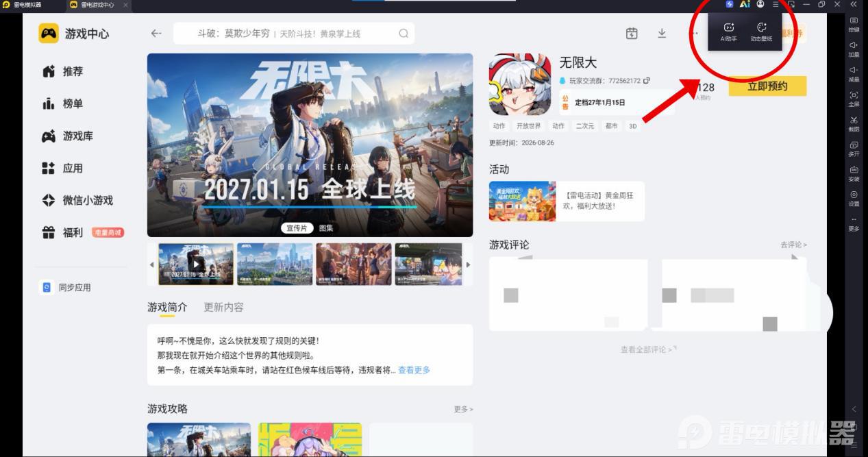
Task: Click the 开放世界 tag
Action: pos(528,126)
